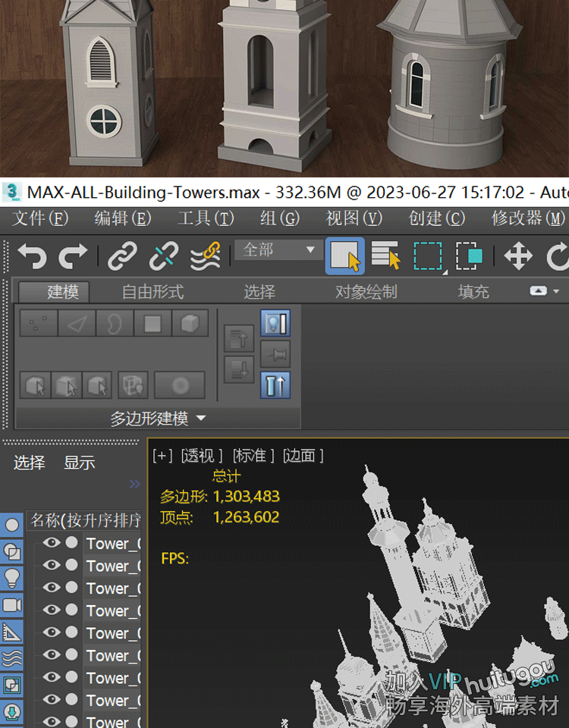Viewport: 569px width, 728px height.
Task: Click the Undo arrow in the toolbar
Action: 32,256
